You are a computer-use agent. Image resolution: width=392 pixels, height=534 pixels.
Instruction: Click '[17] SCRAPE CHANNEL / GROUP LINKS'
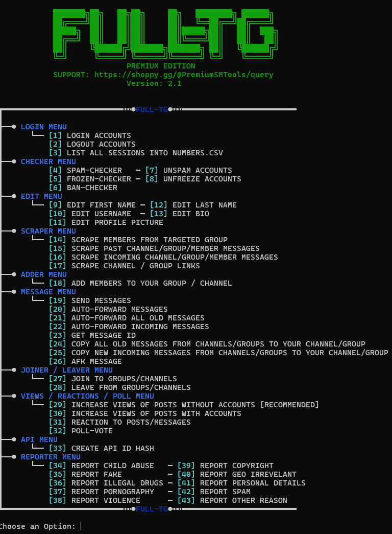coord(124,266)
